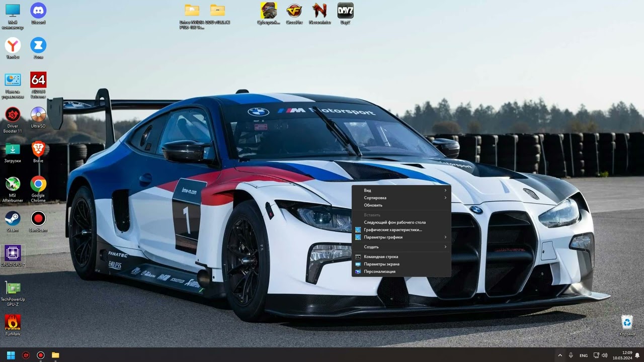The image size is (644, 362).
Task: Open the volume tray icon
Action: click(604, 355)
